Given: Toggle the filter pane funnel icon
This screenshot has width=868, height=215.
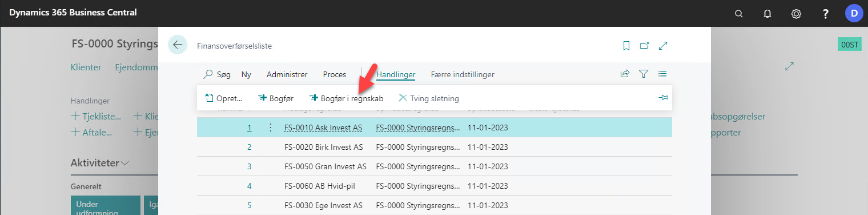Looking at the screenshot, I should pos(644,74).
